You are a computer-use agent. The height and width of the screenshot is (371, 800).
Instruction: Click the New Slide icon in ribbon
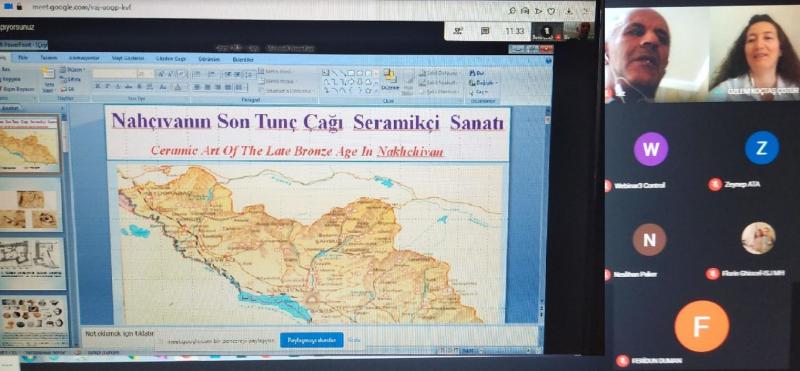tap(48, 78)
